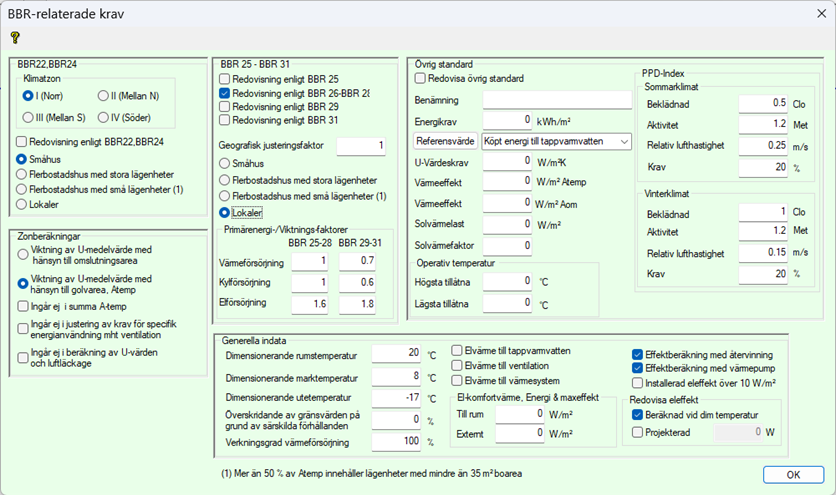Screen dimensions: 836x495
Task: Click the Geografisk justeringsfaktor input field
Action: click(x=361, y=146)
